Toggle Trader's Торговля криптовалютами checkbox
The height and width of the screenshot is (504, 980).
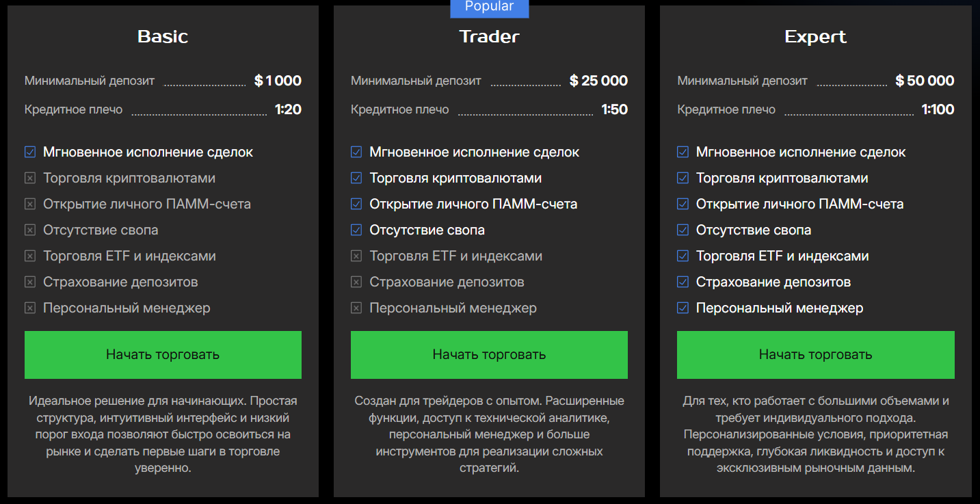(x=356, y=178)
